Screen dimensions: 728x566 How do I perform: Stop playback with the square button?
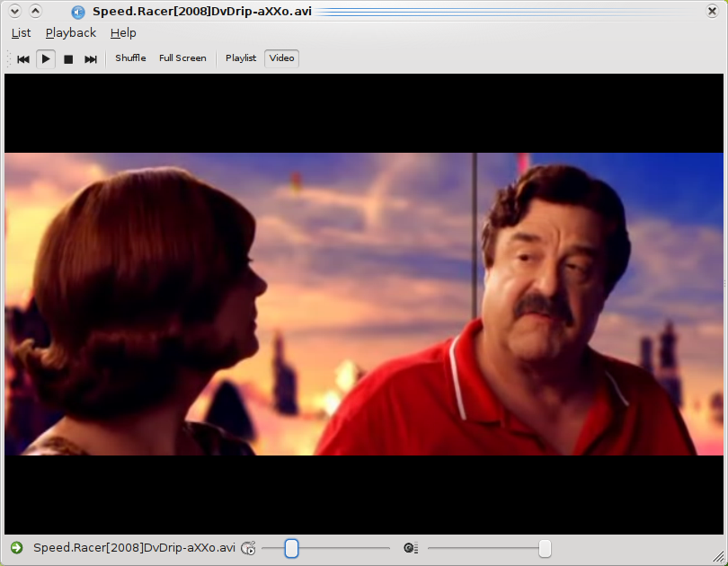click(x=68, y=59)
